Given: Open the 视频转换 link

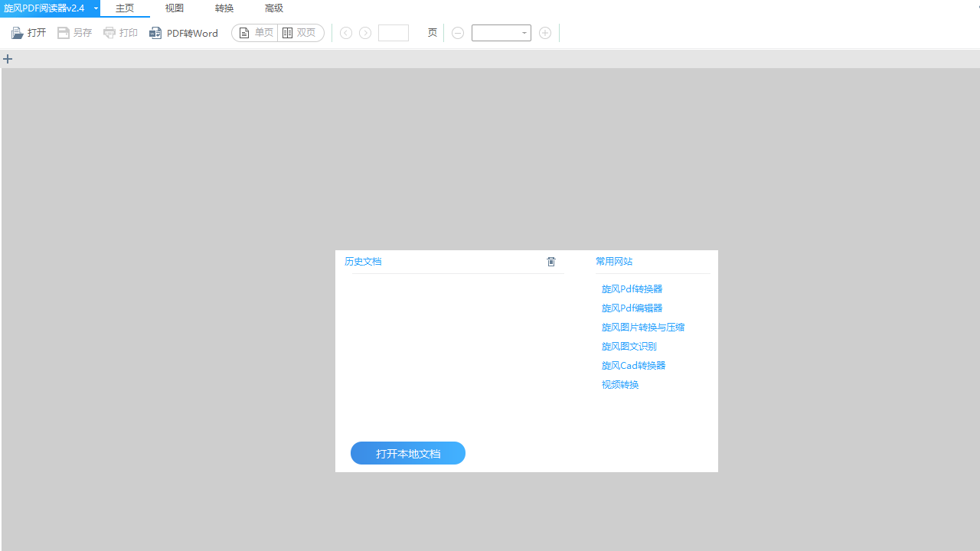Looking at the screenshot, I should (x=620, y=384).
